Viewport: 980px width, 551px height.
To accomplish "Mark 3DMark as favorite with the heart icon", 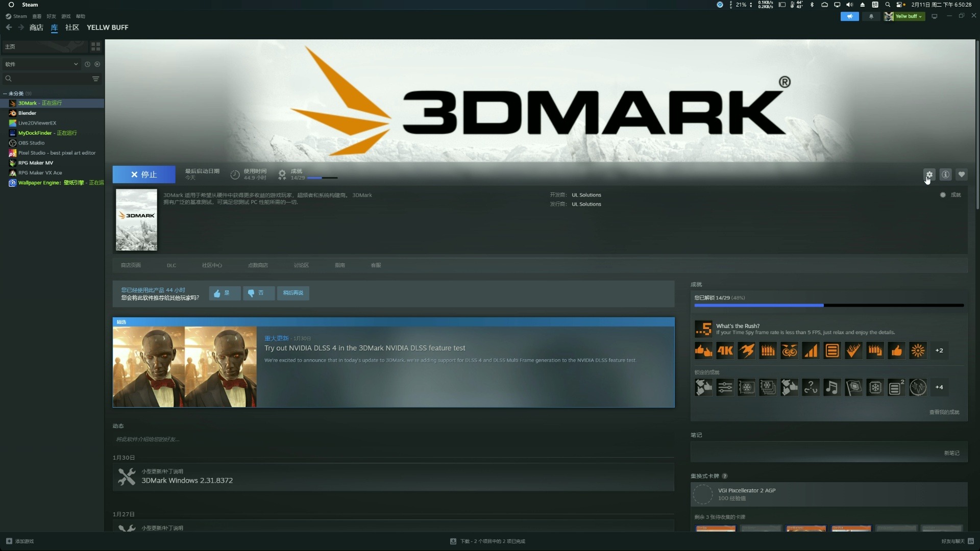I will (x=962, y=174).
